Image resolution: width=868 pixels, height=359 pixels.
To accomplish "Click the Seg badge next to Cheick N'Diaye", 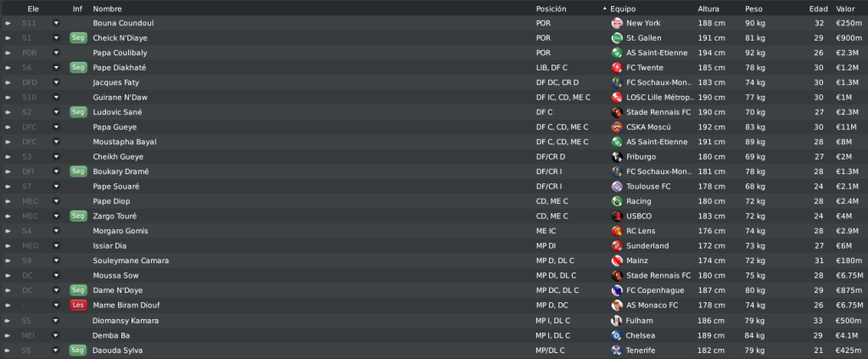I will point(78,37).
